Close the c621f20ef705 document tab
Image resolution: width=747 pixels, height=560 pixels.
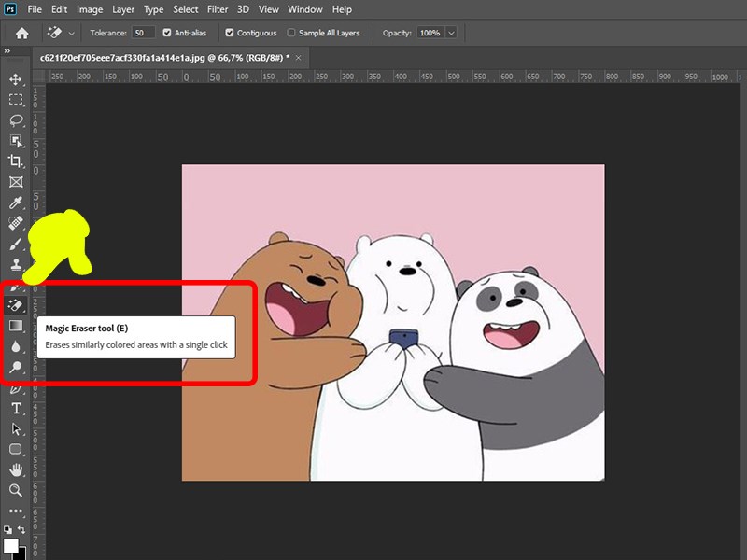point(297,57)
